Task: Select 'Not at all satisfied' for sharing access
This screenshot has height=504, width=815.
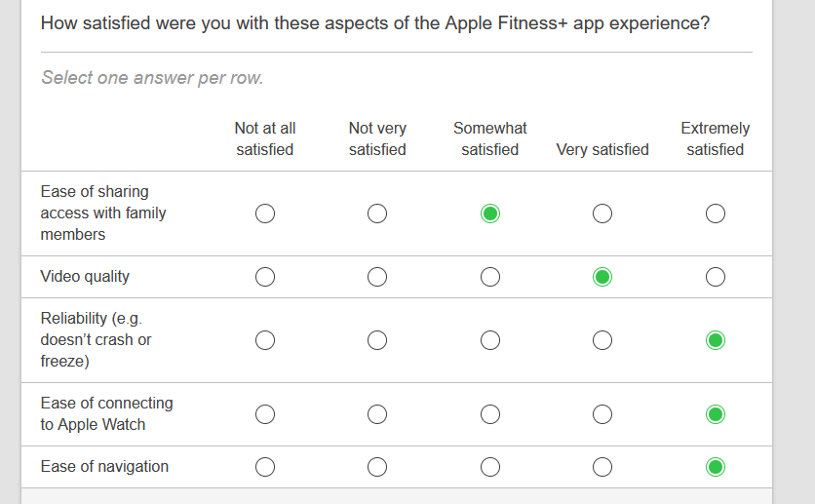Action: click(x=265, y=213)
